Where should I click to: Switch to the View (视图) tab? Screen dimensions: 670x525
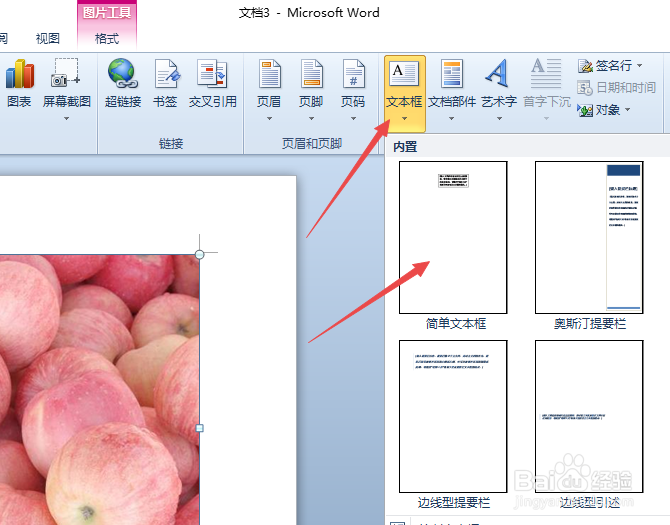tap(47, 38)
